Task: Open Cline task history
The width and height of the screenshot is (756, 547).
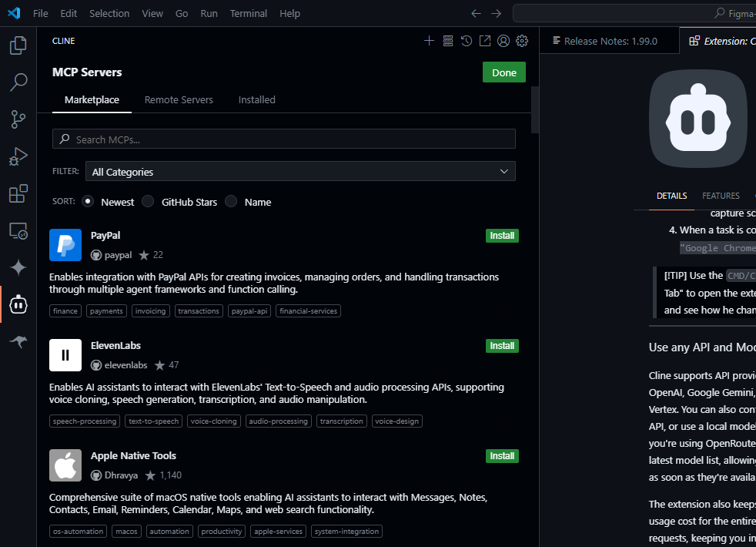Action: (467, 41)
